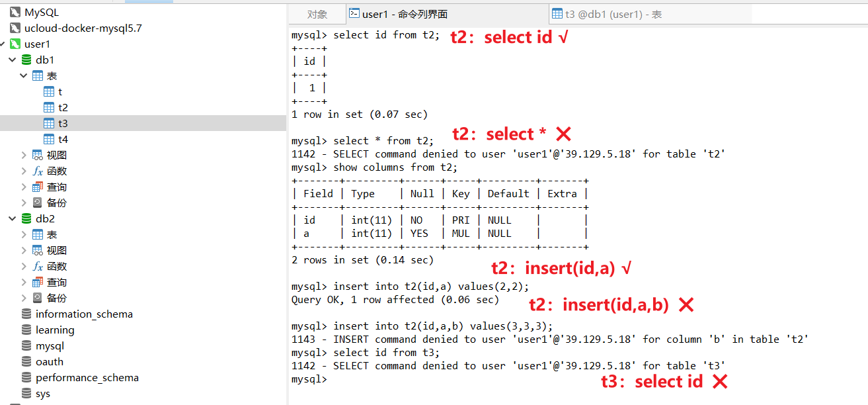Image resolution: width=868 pixels, height=405 pixels.
Task: Click the empty mysql> prompt line
Action: point(309,379)
